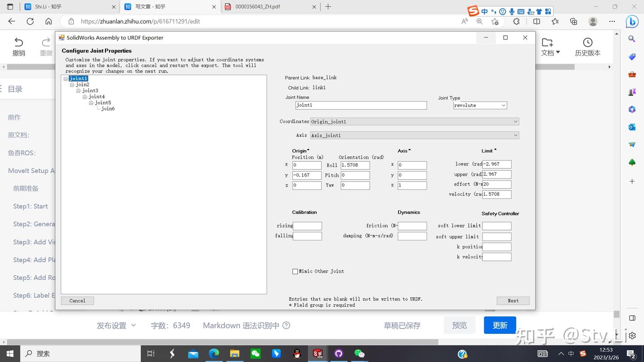
Task: Click the 撤销 undo button
Action: click(19, 47)
